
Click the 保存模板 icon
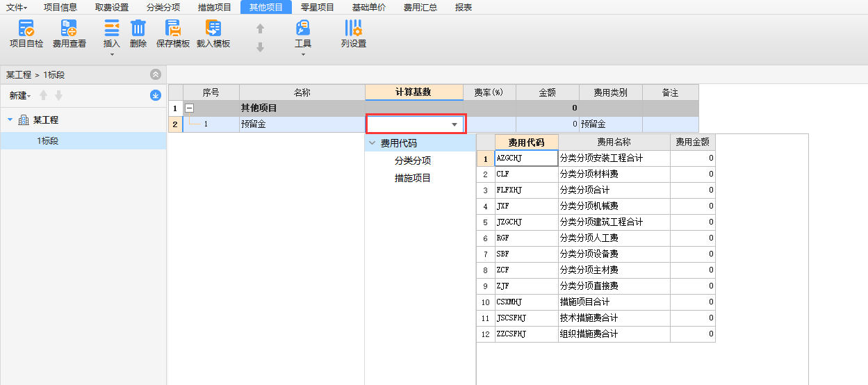click(x=172, y=28)
